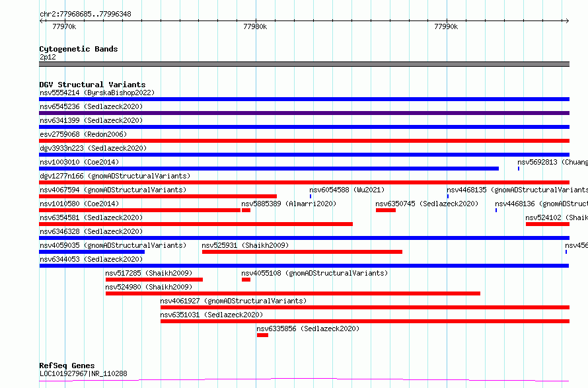Viewport: 588px width, 388px height.
Task: Click the chr2:77968685..77996348 coordinates text
Action: pos(85,15)
